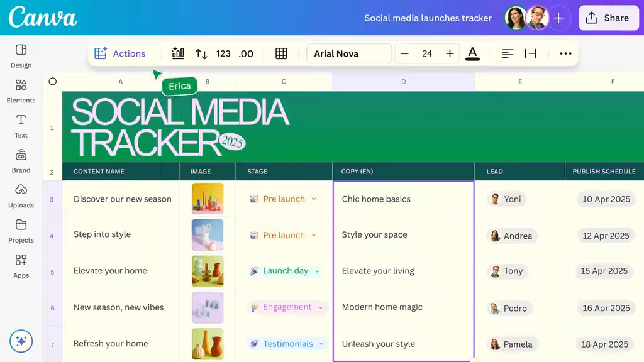This screenshot has height=362, width=644.
Task: Click the man with glasses avatar
Action: [x=538, y=18]
